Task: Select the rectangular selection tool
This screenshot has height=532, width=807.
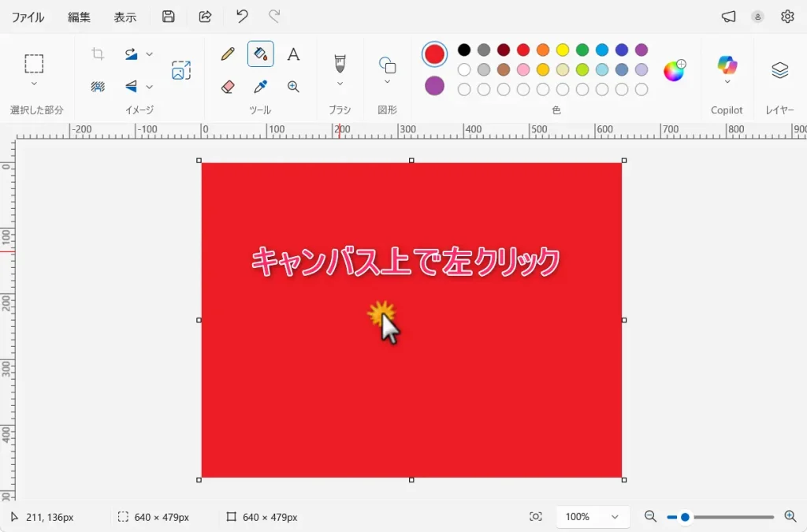Action: point(34,64)
